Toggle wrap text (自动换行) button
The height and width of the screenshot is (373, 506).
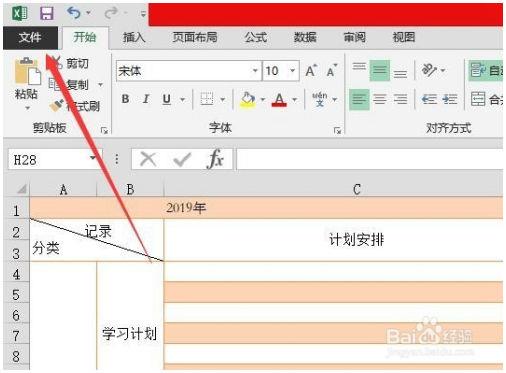(486, 71)
